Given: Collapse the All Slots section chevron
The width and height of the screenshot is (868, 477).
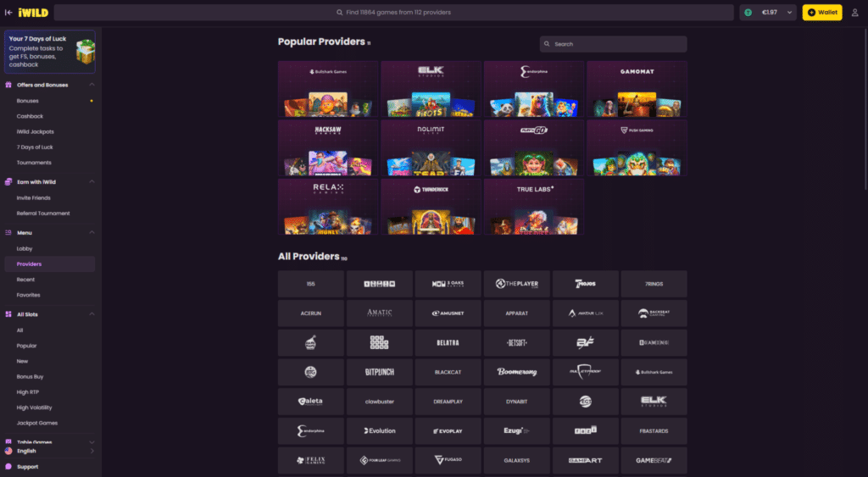Looking at the screenshot, I should (x=92, y=313).
